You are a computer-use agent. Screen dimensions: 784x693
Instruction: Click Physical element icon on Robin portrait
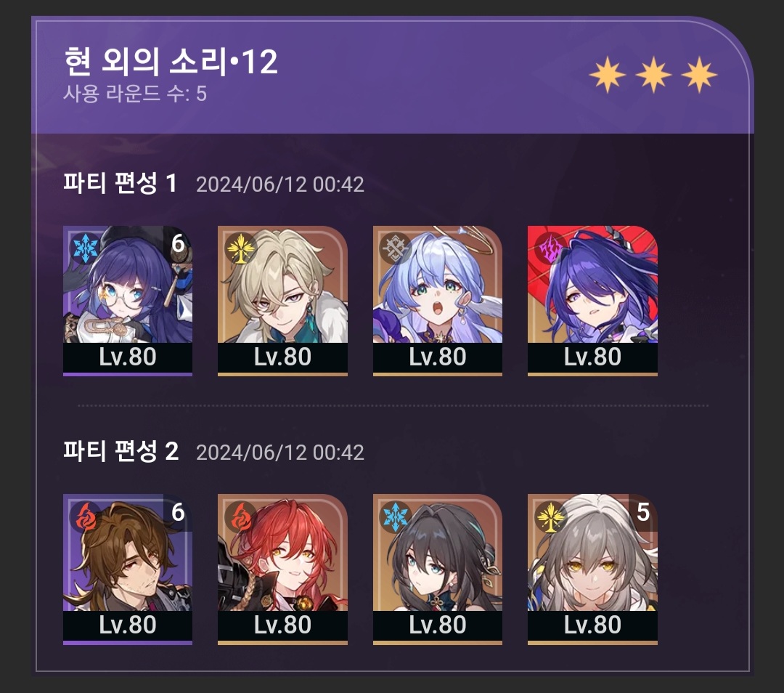396,248
